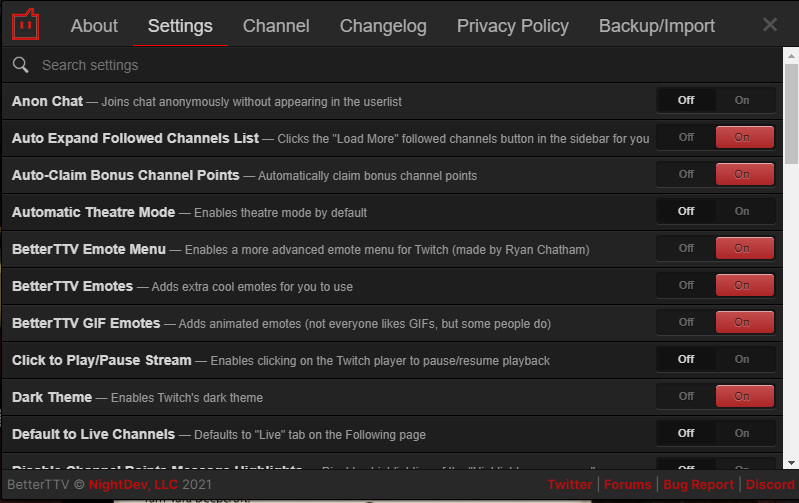Click 'Enables Twitch's dark theme' description
The image size is (799, 503).
click(x=187, y=398)
